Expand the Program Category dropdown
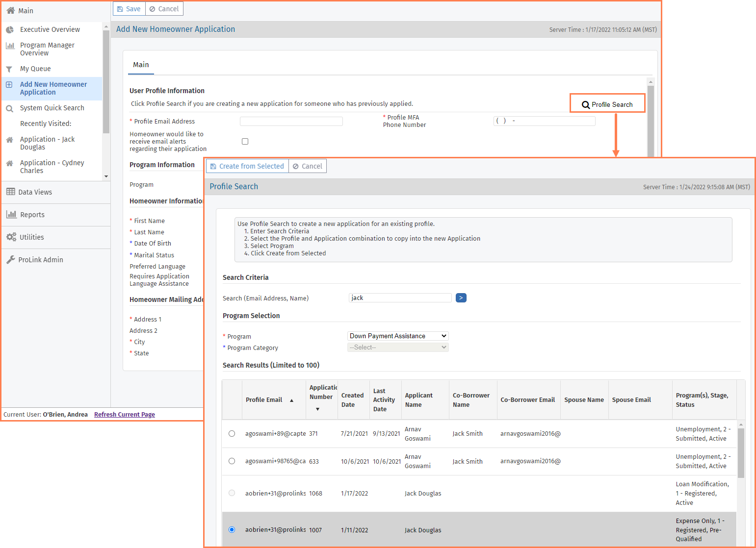 point(397,348)
